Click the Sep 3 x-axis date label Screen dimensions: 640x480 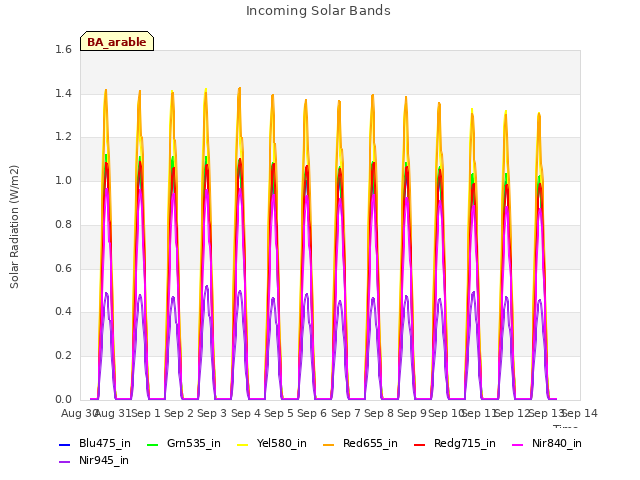(212, 413)
